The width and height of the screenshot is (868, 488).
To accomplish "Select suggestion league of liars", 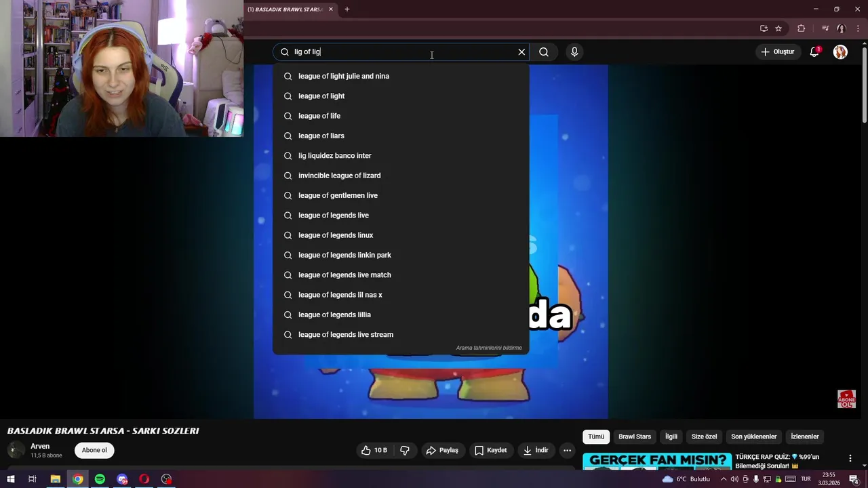I will coord(401,136).
